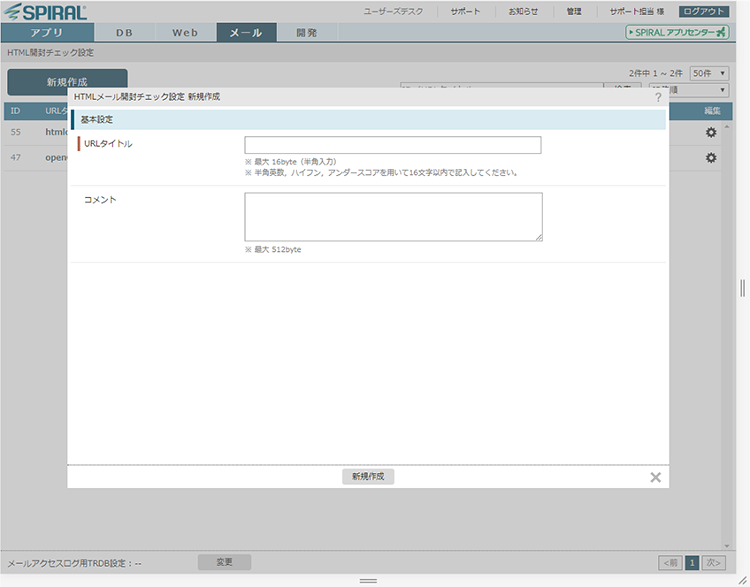Click gear icon for row ID 55
The height and width of the screenshot is (587, 750).
coord(711,133)
